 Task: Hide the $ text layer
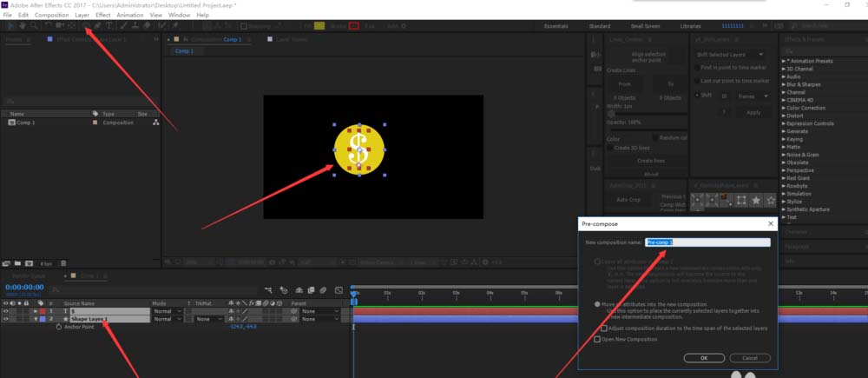point(6,311)
